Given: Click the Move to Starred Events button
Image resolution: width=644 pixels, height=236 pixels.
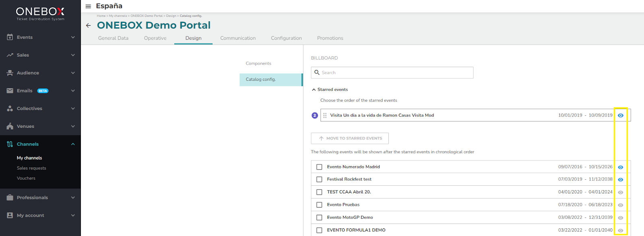Looking at the screenshot, I should click(x=350, y=138).
